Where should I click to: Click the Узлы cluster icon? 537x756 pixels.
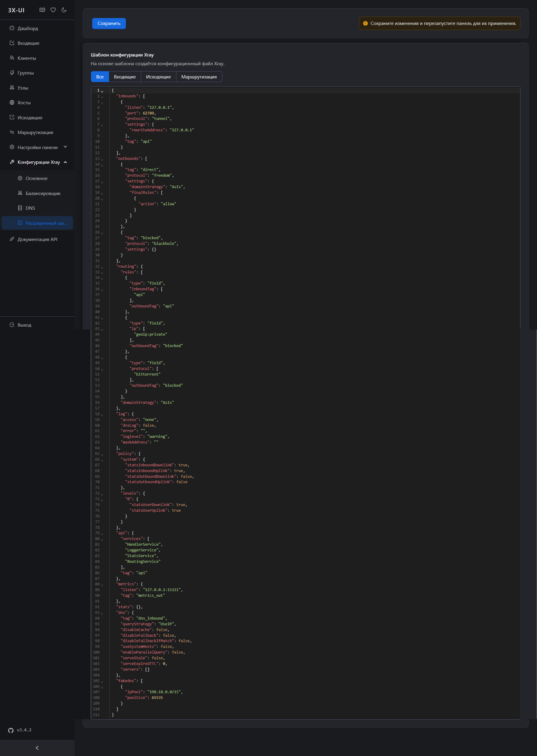tap(12, 88)
